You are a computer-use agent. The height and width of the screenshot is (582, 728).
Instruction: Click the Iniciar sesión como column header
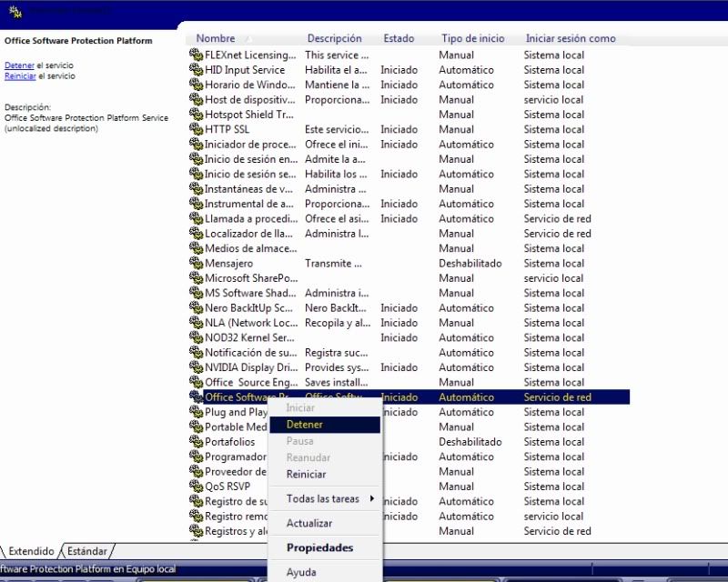[571, 38]
